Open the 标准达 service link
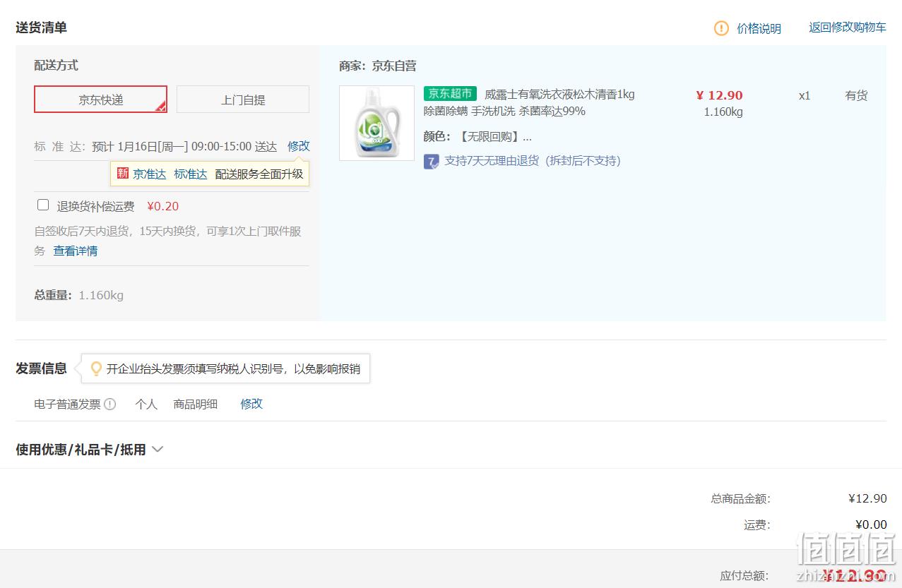Viewport: 902px width, 588px height. click(191, 174)
